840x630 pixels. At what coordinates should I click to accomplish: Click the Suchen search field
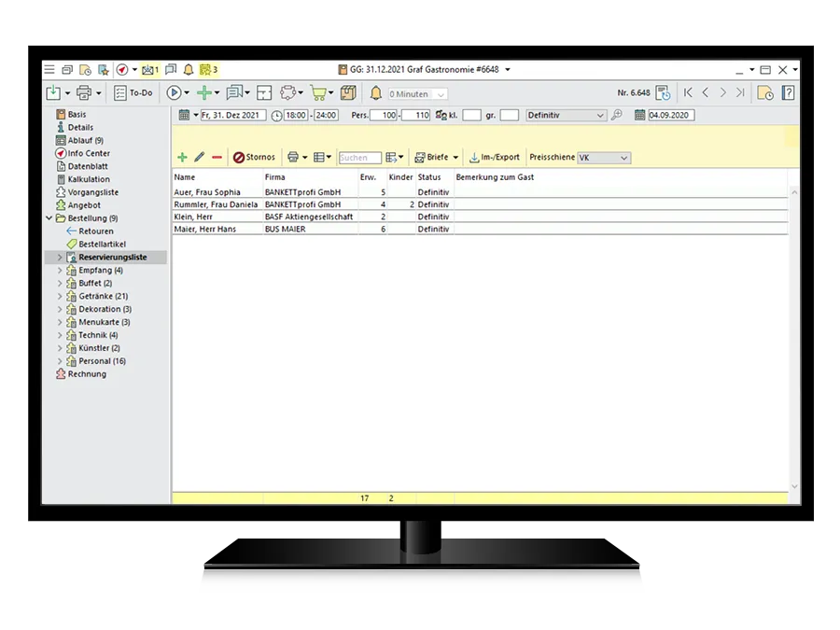359,159
